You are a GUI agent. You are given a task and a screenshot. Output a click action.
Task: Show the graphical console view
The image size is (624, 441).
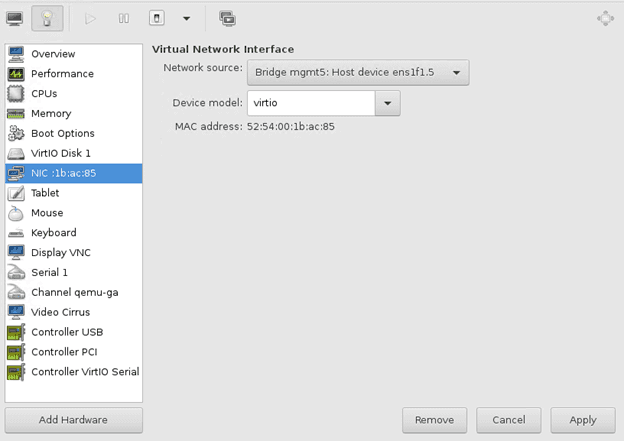pyautogui.click(x=15, y=18)
